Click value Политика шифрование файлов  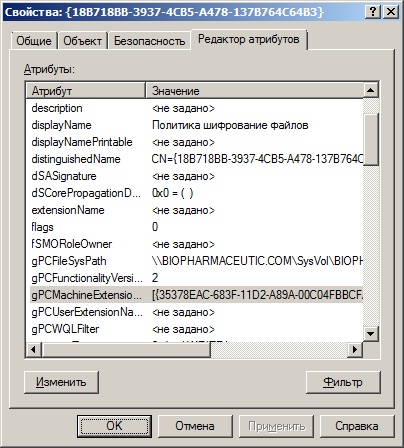coord(230,125)
